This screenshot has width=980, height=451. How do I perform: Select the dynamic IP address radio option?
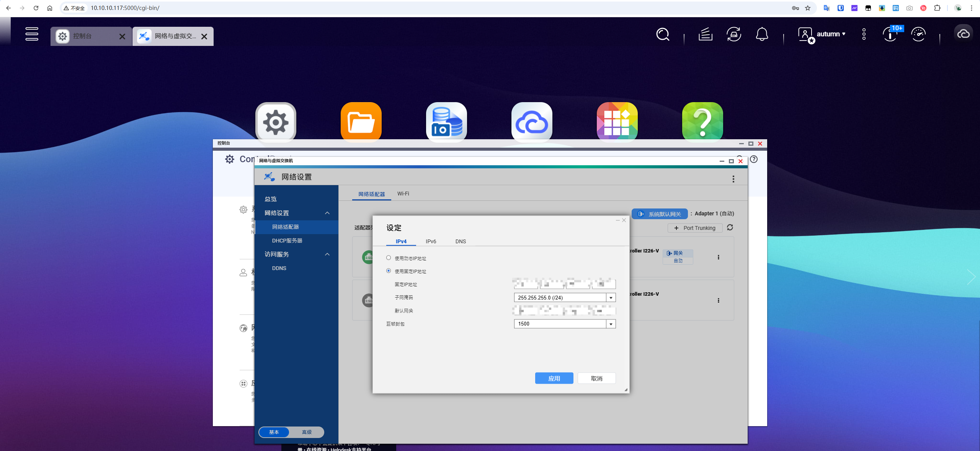coord(389,258)
